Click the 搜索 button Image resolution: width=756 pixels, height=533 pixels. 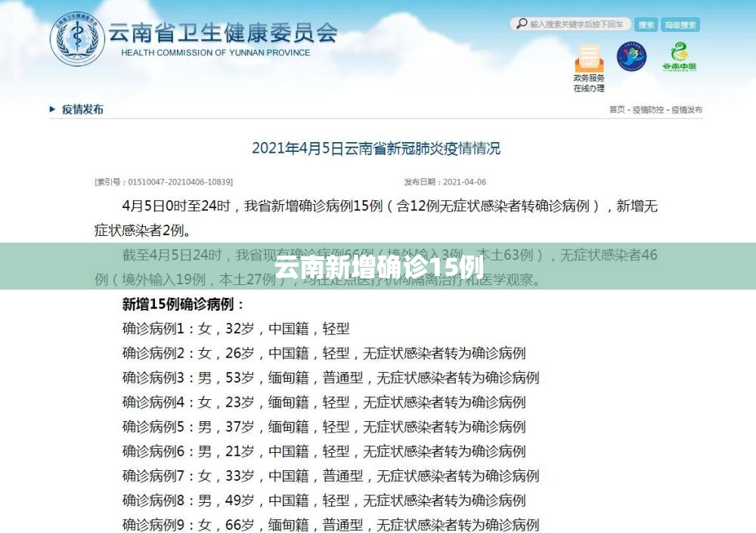coord(646,25)
